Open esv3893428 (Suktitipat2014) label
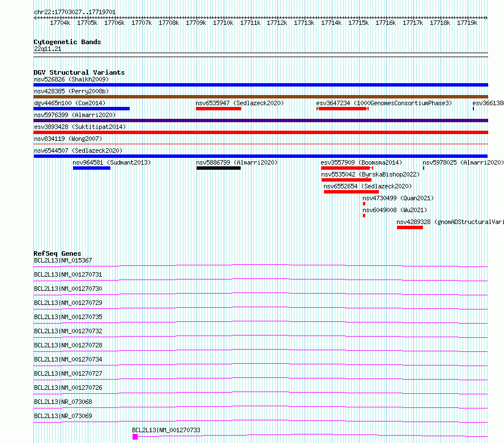This screenshot has width=504, height=443. 80,127
